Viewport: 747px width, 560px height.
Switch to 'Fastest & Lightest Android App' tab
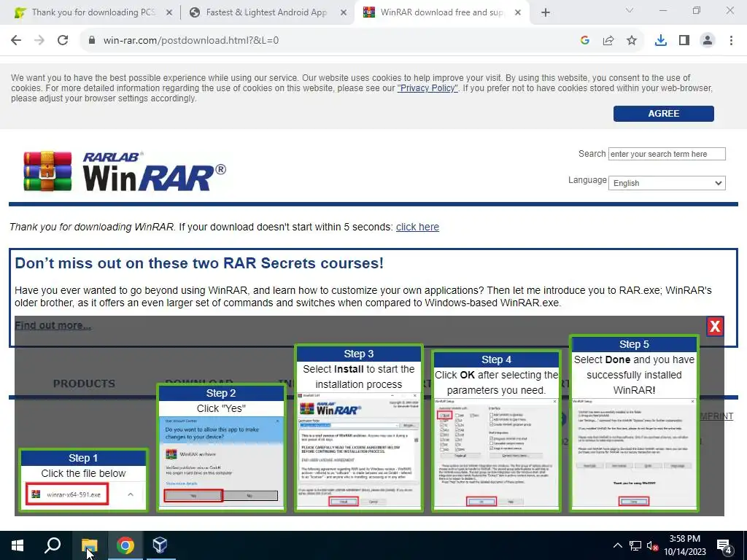267,13
